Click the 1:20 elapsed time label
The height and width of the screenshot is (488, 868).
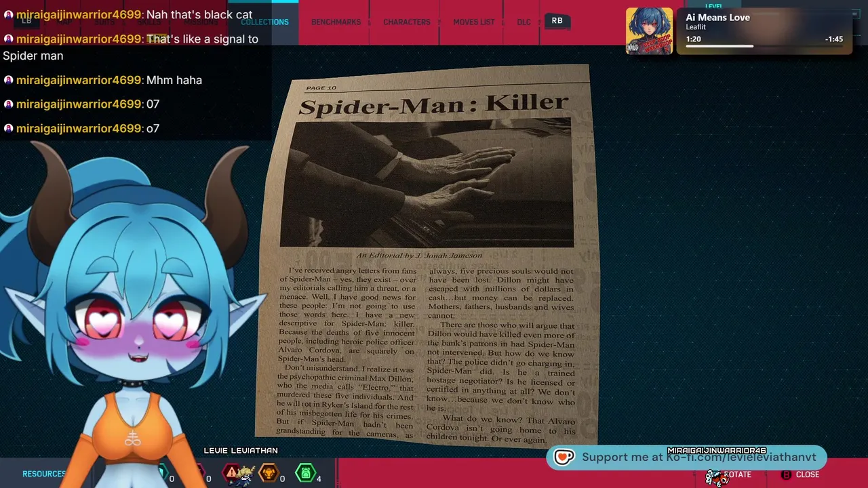click(693, 39)
